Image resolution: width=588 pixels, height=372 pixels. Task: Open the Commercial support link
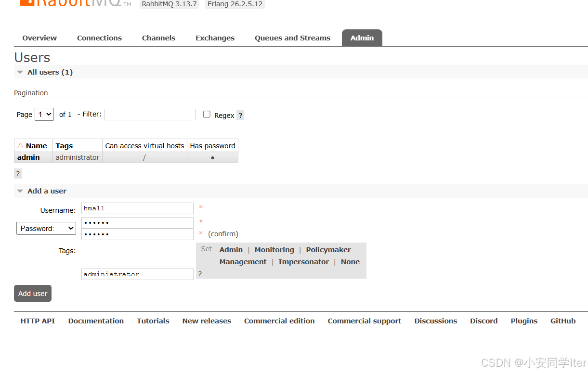click(365, 321)
